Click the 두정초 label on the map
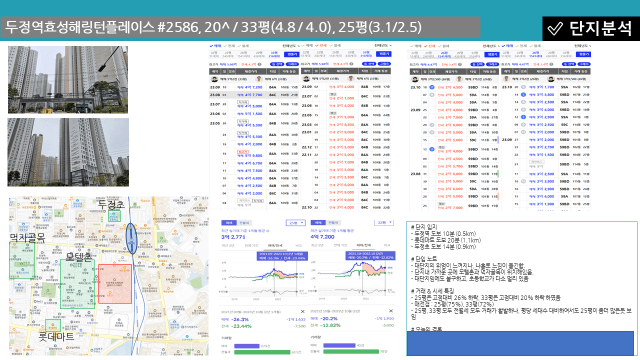The height and width of the screenshot is (360, 640). coord(111,204)
